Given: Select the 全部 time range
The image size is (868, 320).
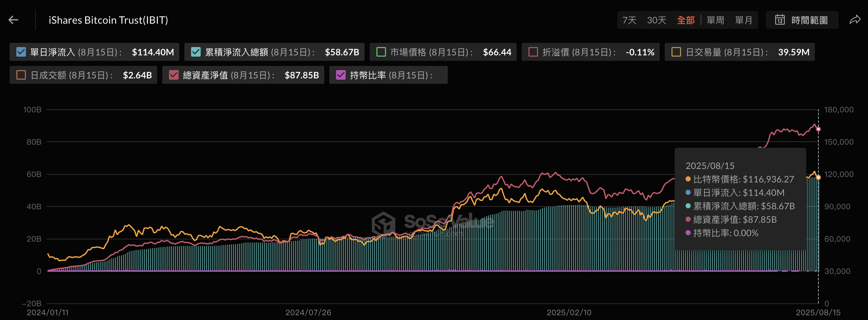Looking at the screenshot, I should click(x=686, y=20).
